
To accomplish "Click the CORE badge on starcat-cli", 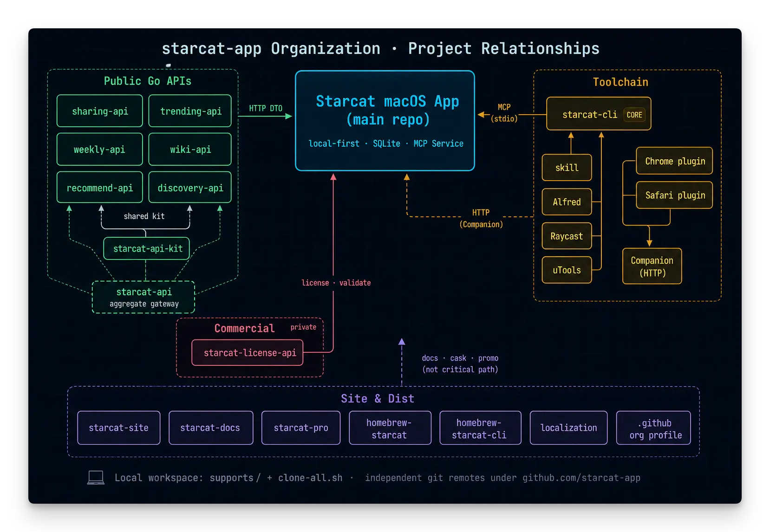I will click(x=634, y=115).
